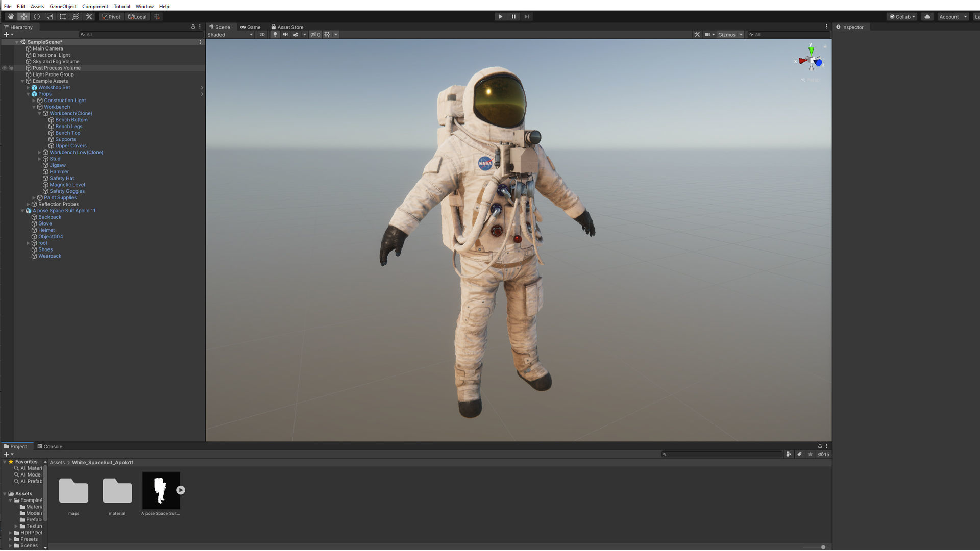Select the Hand tool in toolbar
The height and width of the screenshot is (551, 980).
click(x=11, y=17)
